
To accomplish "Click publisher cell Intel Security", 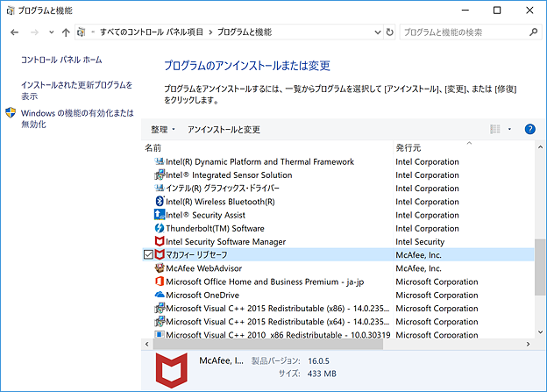I will (x=420, y=241).
